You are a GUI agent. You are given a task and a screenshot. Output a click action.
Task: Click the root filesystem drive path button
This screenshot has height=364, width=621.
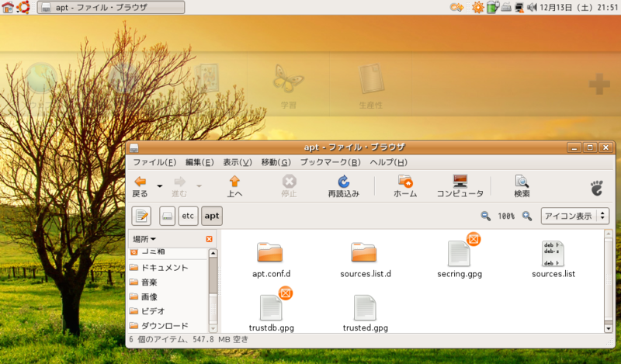tap(167, 216)
